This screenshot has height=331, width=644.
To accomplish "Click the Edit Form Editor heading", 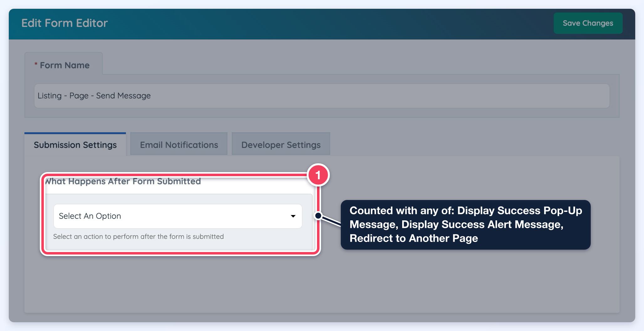I will click(x=65, y=23).
